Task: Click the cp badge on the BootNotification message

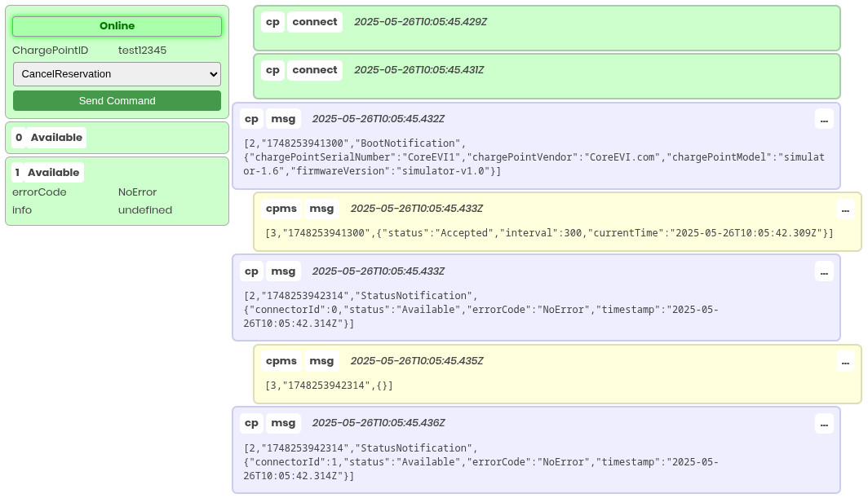Action: 251,118
